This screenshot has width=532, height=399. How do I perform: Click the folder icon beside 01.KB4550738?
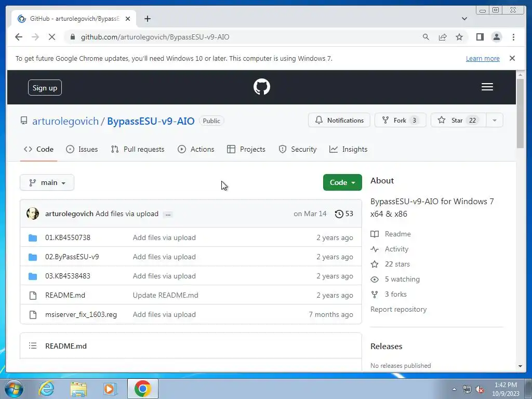pos(33,238)
